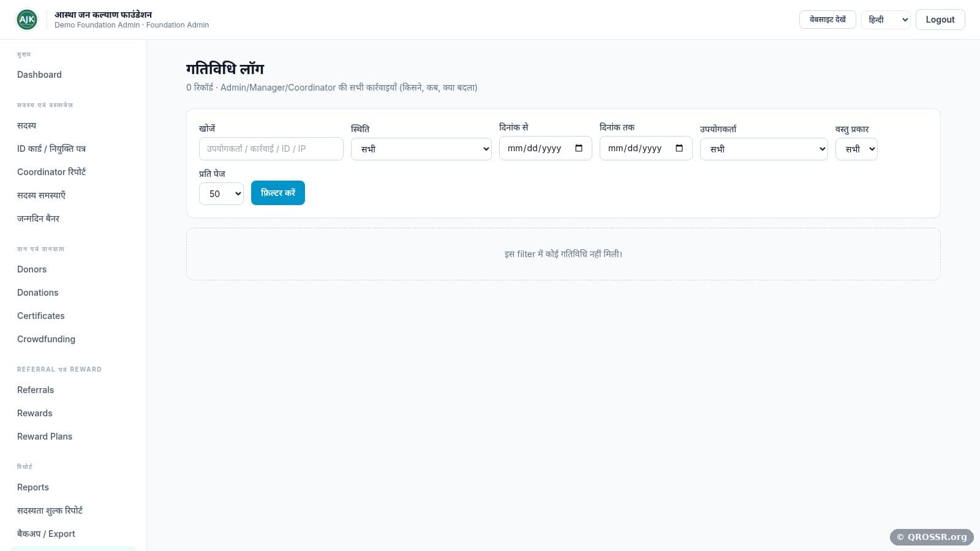The height and width of the screenshot is (551, 980).
Task: Click the दिनांक तक date field
Action: coord(646,148)
